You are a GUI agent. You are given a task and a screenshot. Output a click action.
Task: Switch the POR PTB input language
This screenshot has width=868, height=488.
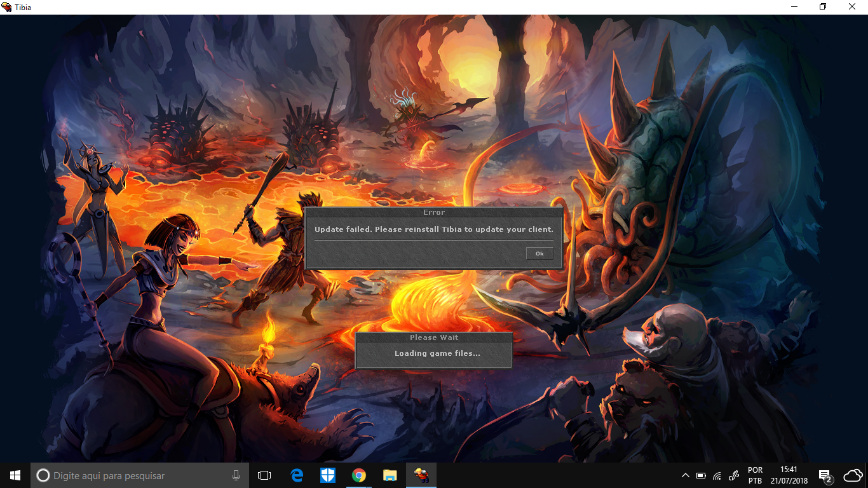click(x=755, y=475)
